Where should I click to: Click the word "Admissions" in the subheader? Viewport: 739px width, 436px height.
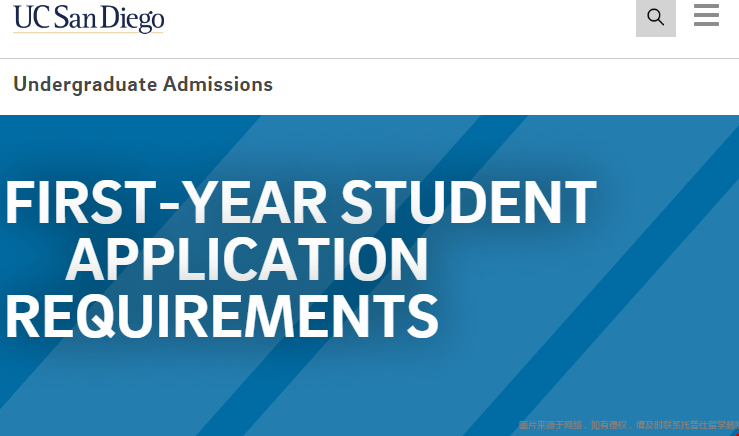(x=218, y=84)
